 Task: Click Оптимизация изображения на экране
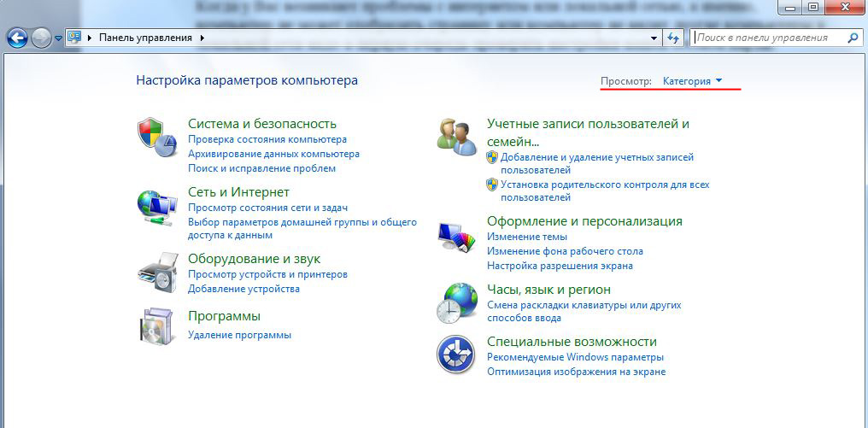pos(577,372)
